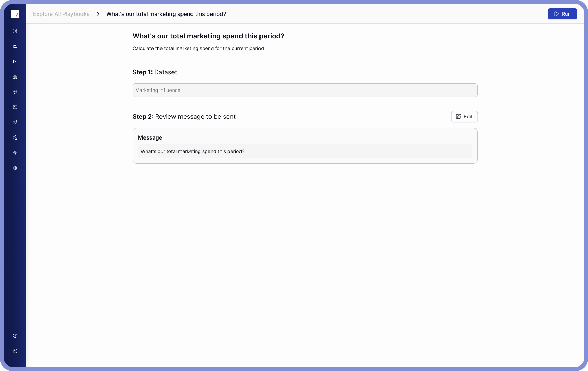Open the help question mark icon
Screen dimensions: 588x371
pos(15,335)
